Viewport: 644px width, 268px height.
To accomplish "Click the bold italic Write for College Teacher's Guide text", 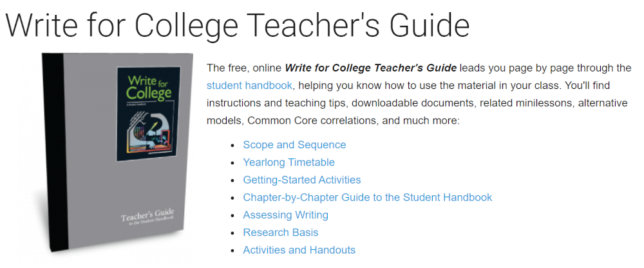I will coord(370,68).
